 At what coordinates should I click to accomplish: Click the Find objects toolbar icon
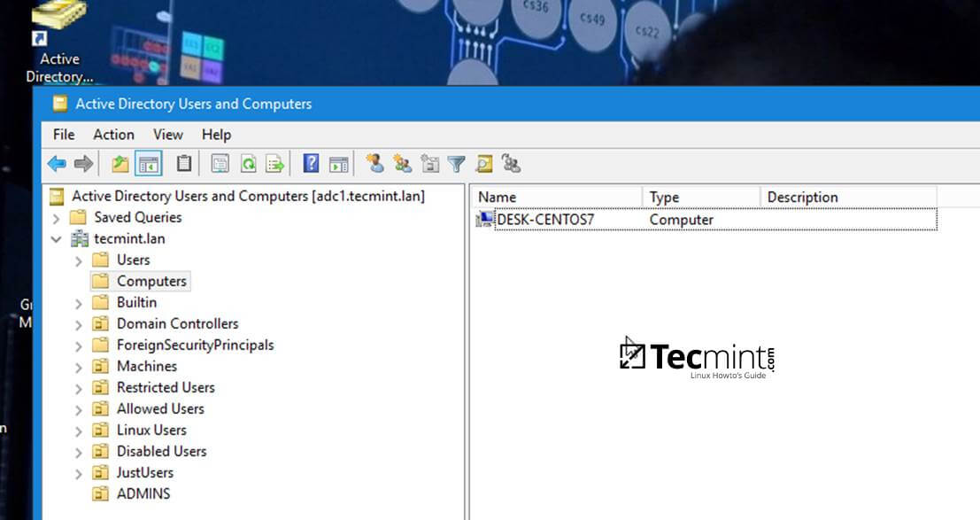[x=483, y=163]
